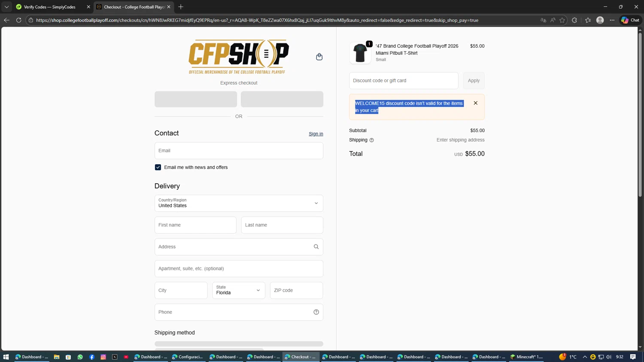This screenshot has height=362, width=644.
Task: Switch to the Minecraft taskbar window
Action: [526, 357]
